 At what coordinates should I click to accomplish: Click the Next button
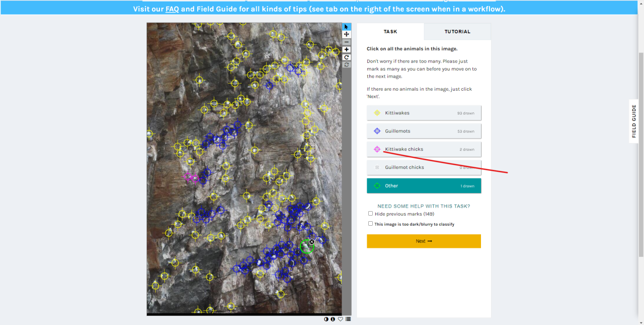424,241
